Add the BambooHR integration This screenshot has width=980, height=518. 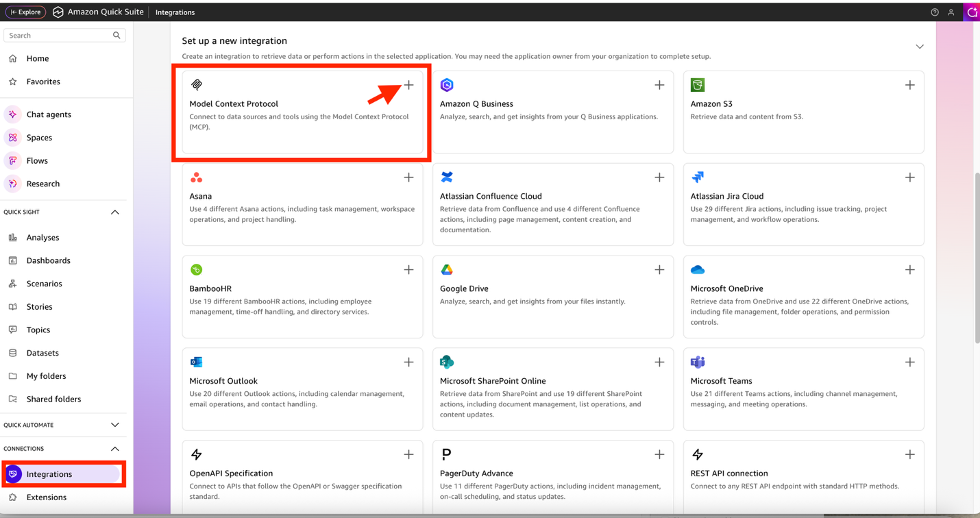(408, 270)
